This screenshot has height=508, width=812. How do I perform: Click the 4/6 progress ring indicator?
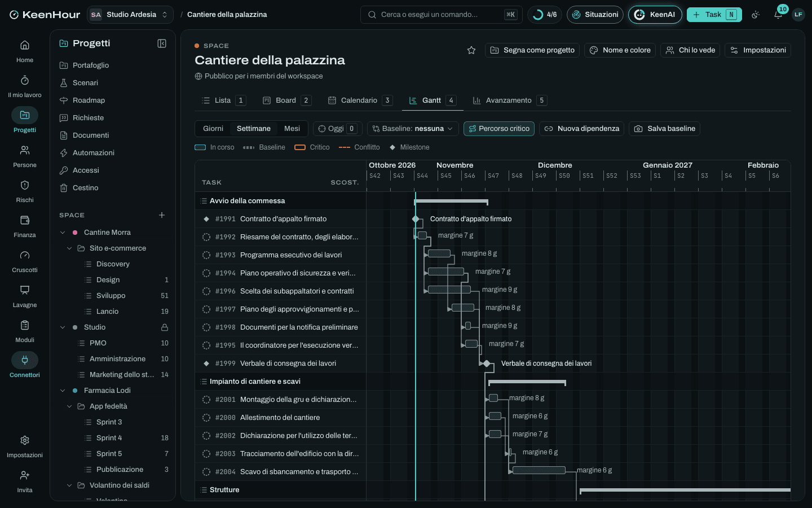click(545, 15)
